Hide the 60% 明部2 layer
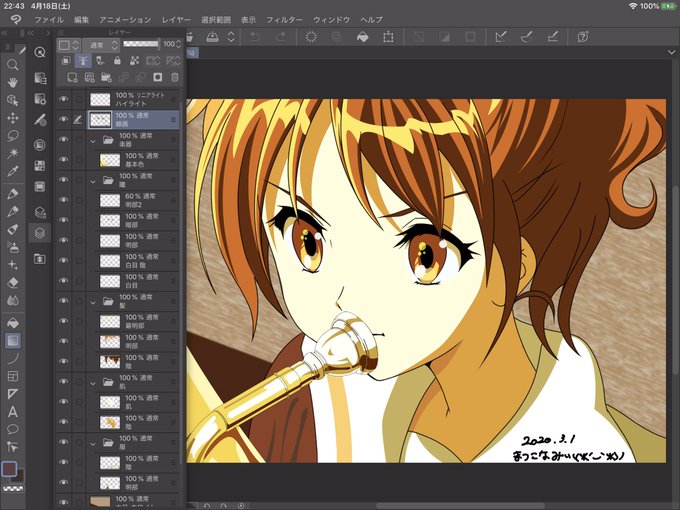The image size is (680, 510). [x=64, y=199]
